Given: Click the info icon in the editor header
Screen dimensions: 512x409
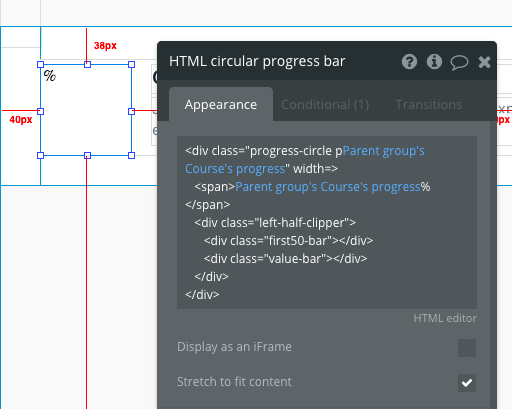Looking at the screenshot, I should [434, 62].
